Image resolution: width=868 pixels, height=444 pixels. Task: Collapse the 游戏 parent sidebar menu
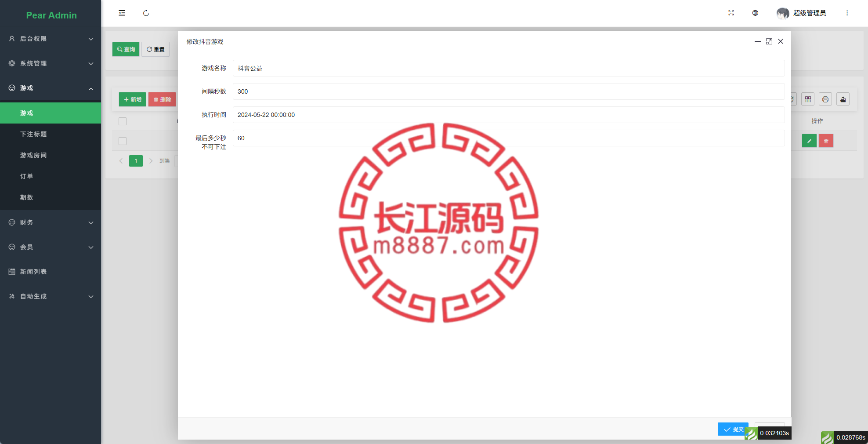[x=51, y=88]
